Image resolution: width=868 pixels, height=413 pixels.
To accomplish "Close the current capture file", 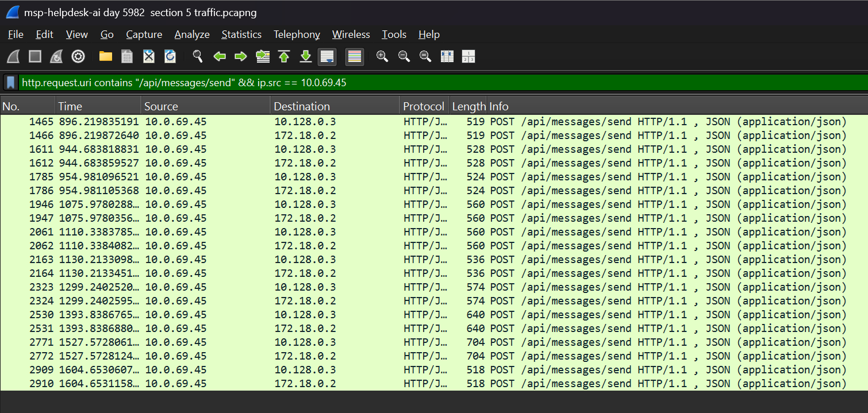I will 148,56.
